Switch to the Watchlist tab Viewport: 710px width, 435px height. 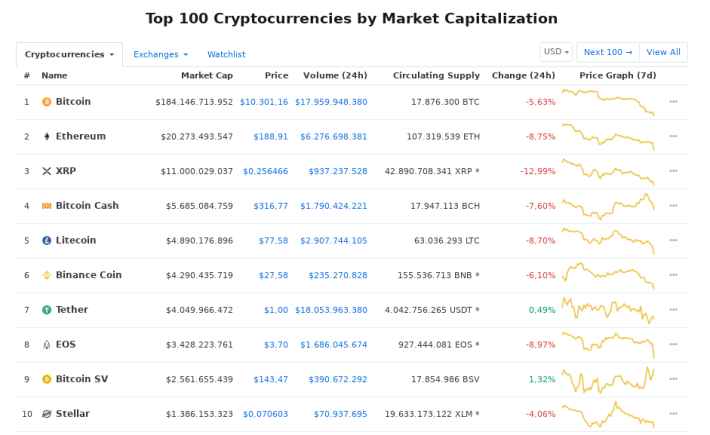(x=226, y=54)
